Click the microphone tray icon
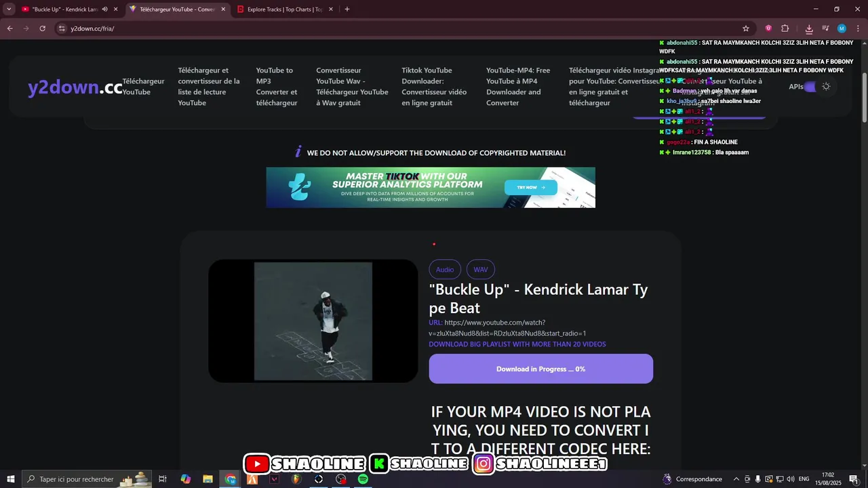This screenshot has width=868, height=488. pyautogui.click(x=757, y=479)
